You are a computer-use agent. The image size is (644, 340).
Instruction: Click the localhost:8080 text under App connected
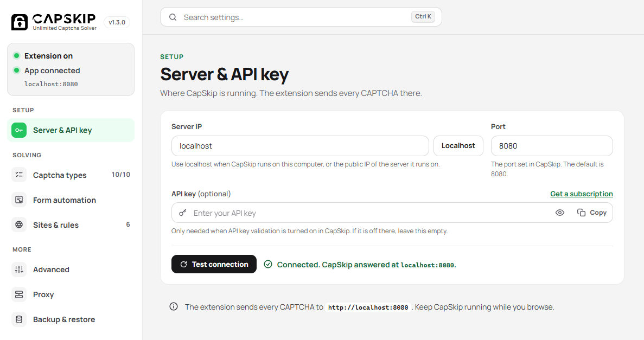(x=51, y=84)
